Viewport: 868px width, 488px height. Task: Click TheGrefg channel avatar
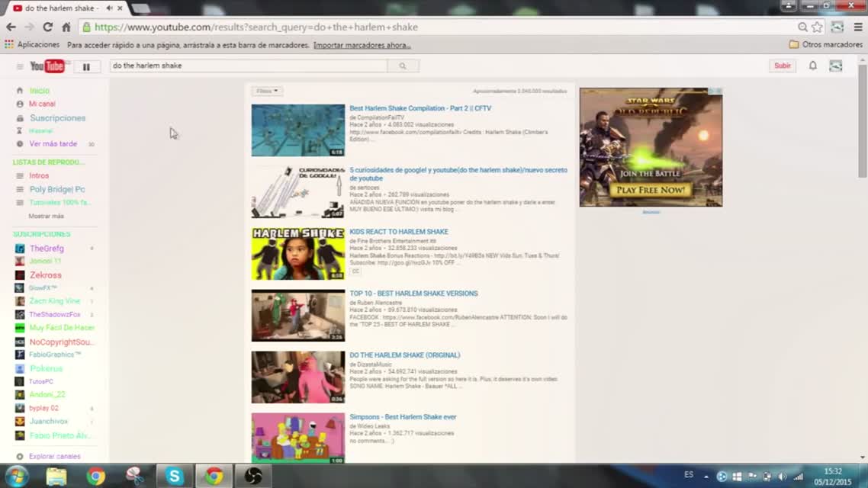click(x=20, y=249)
